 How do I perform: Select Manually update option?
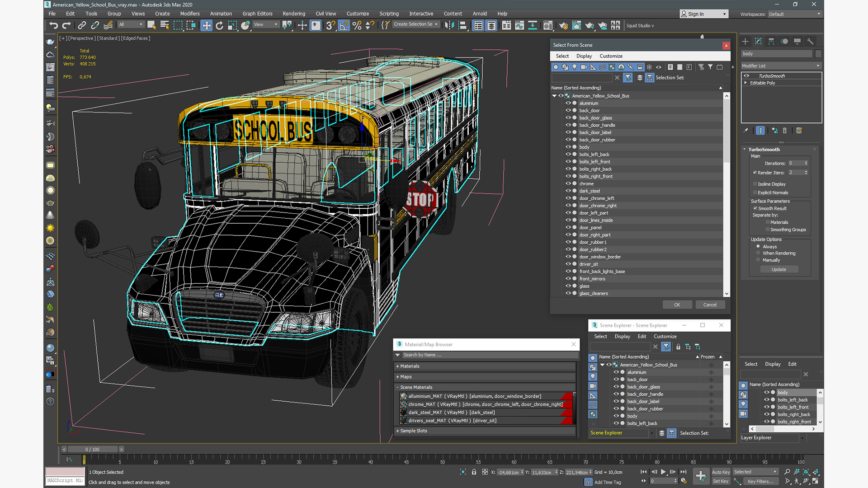[758, 260]
